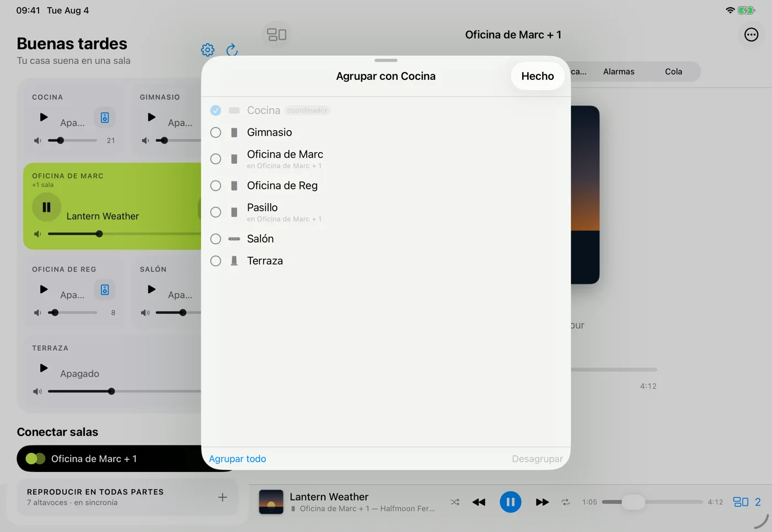Adjust the Oficina de Reg volume slider
The height and width of the screenshot is (532, 772).
tap(72, 313)
